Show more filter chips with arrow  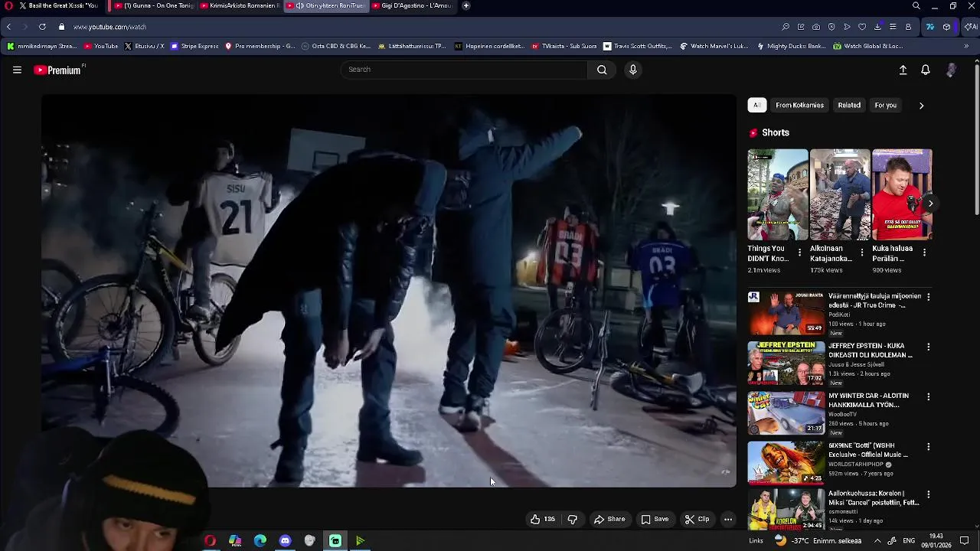coord(921,106)
